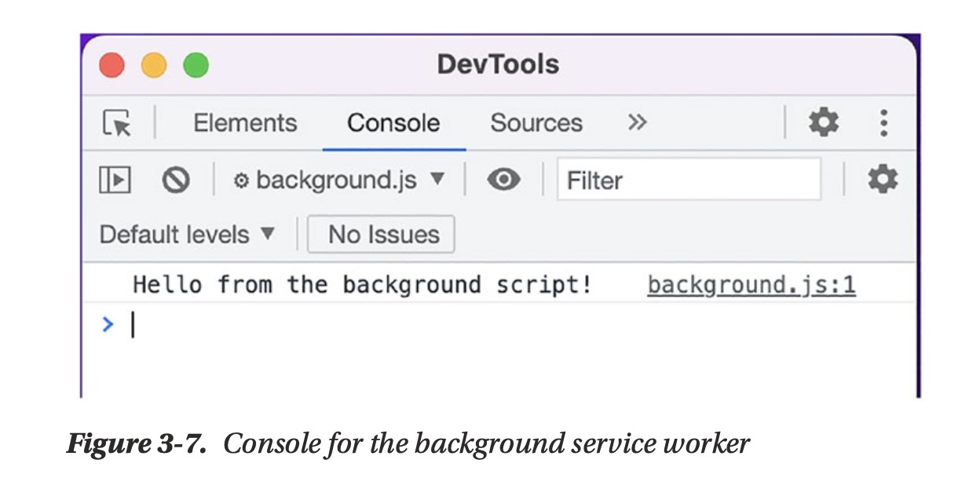Switch to the Sources tab
The height and width of the screenshot is (496, 980).
[x=536, y=123]
